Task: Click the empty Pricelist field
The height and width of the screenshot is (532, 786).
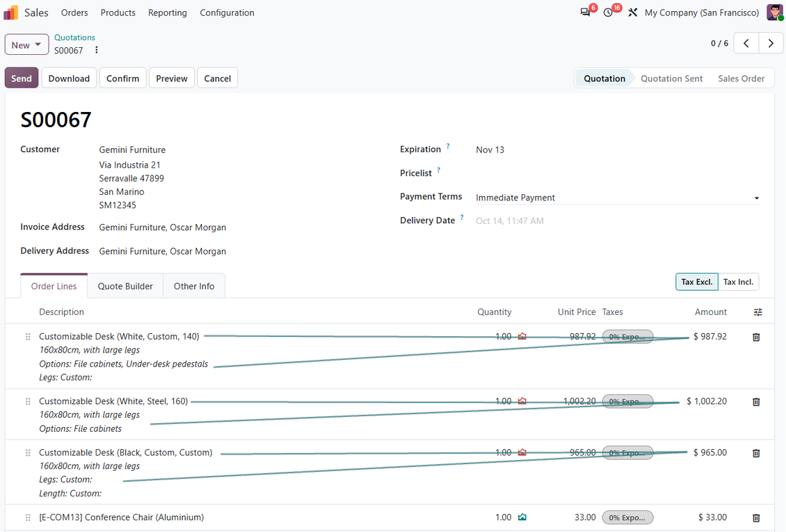Action: click(x=617, y=173)
